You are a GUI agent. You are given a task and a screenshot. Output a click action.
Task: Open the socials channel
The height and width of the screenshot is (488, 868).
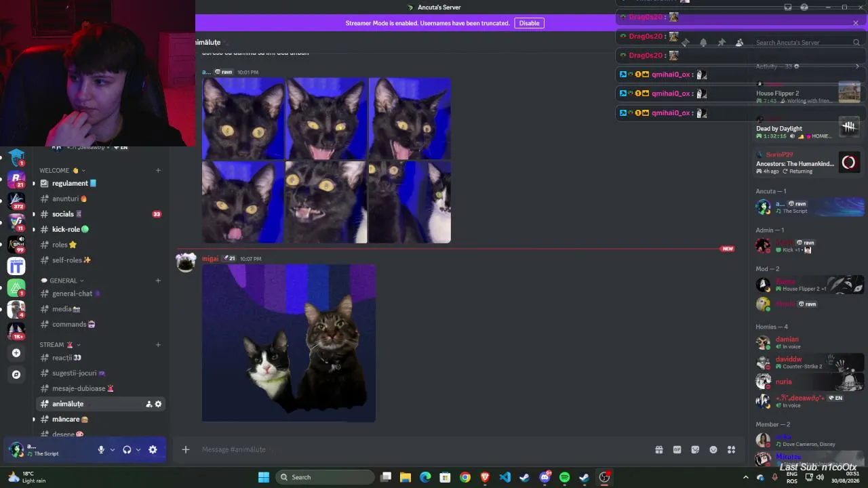[101, 214]
